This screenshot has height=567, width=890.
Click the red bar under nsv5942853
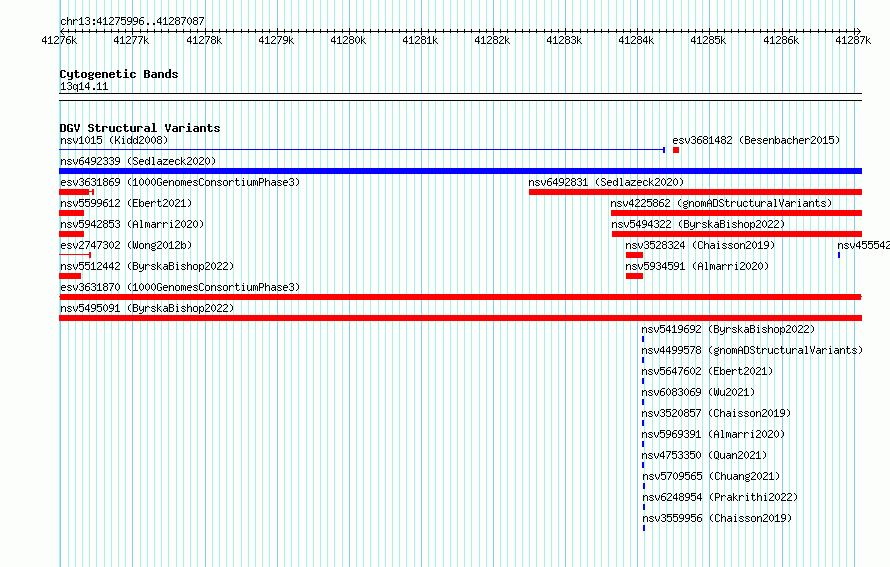72,234
